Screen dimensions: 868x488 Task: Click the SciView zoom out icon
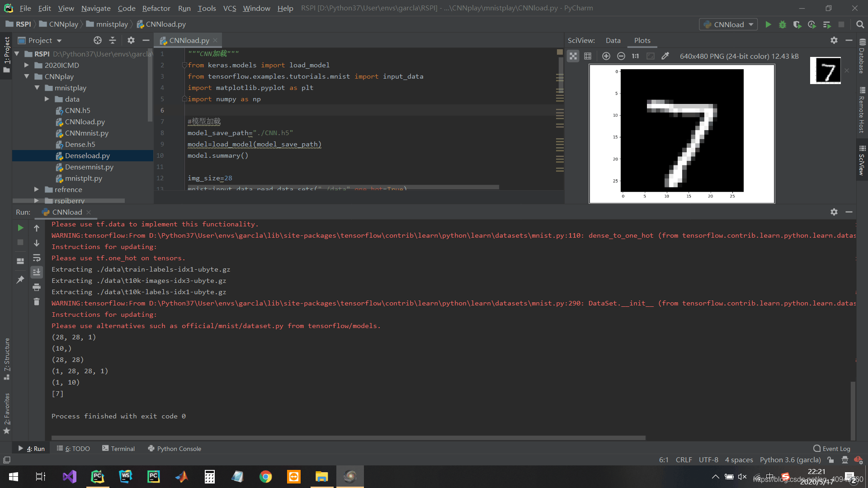tap(621, 56)
